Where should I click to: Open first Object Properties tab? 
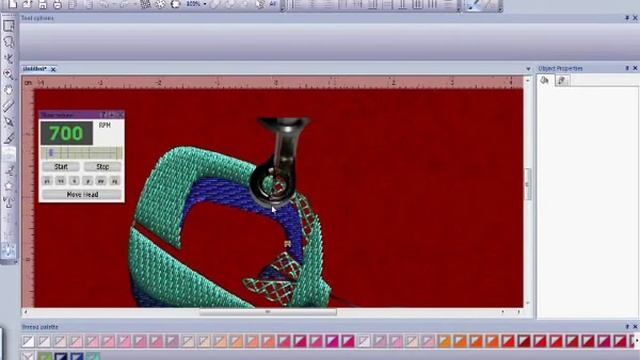544,80
